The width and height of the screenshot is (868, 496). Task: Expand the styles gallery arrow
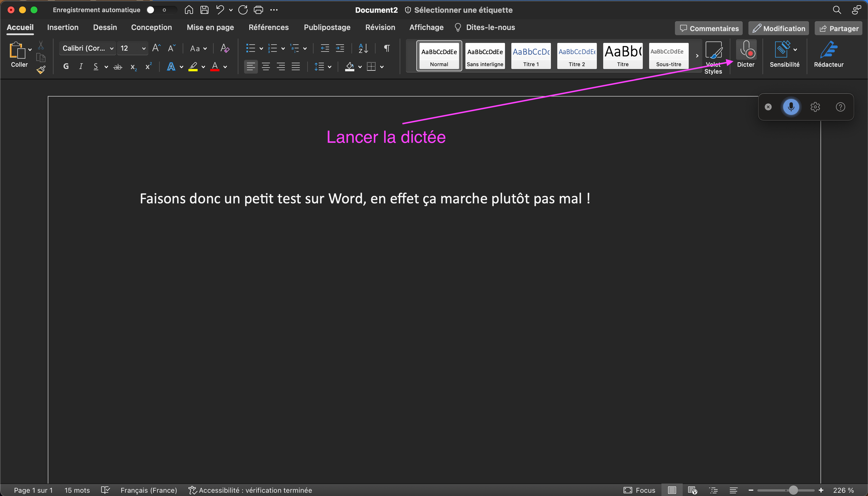[x=697, y=56]
